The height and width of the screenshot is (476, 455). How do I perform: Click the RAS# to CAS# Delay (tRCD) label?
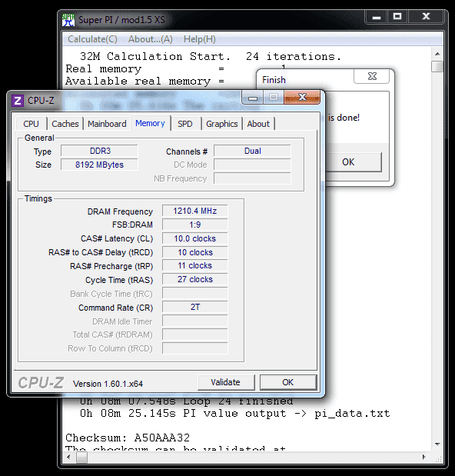tap(101, 252)
